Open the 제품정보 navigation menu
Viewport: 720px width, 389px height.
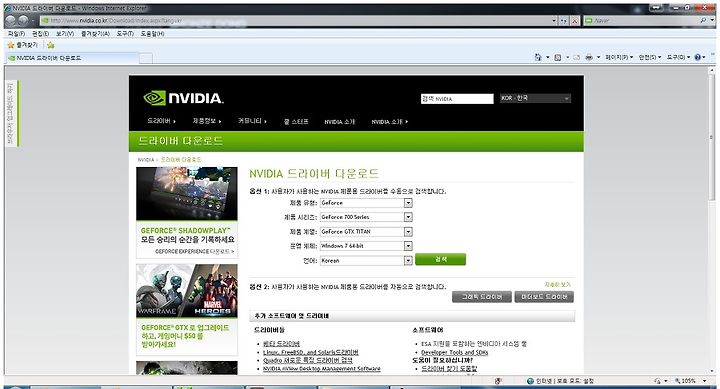[x=207, y=121]
